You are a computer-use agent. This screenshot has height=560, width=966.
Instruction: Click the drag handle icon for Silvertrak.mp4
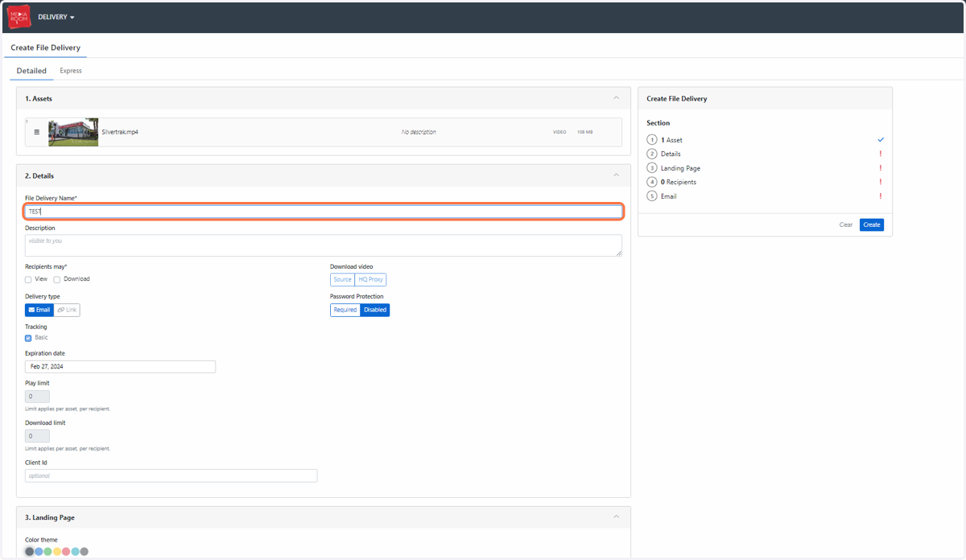click(x=36, y=132)
